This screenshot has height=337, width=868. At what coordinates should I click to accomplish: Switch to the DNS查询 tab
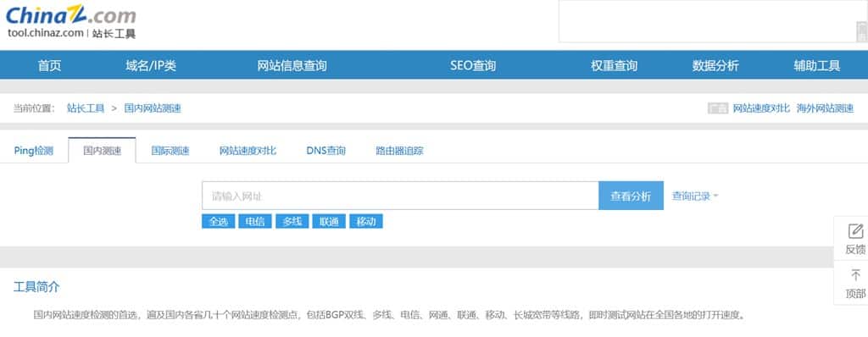pos(326,151)
